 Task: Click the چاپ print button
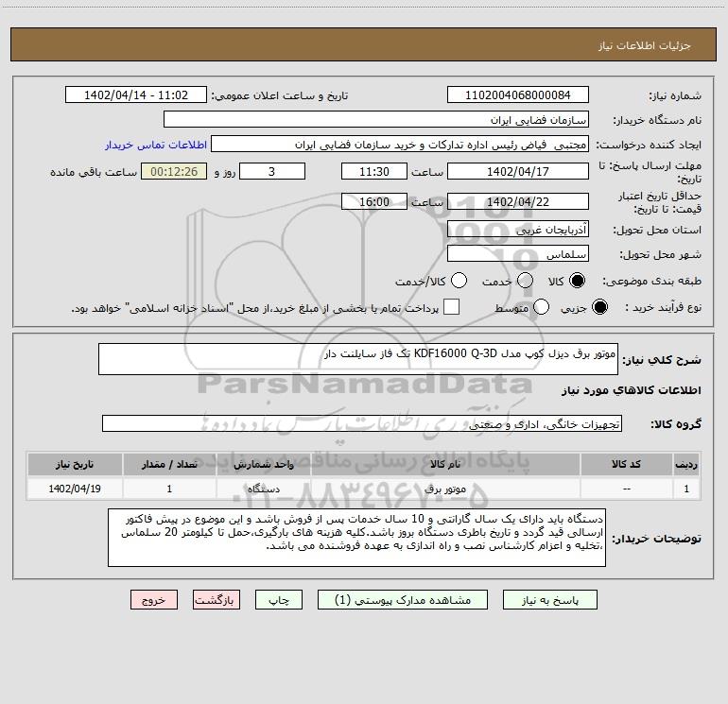(279, 600)
